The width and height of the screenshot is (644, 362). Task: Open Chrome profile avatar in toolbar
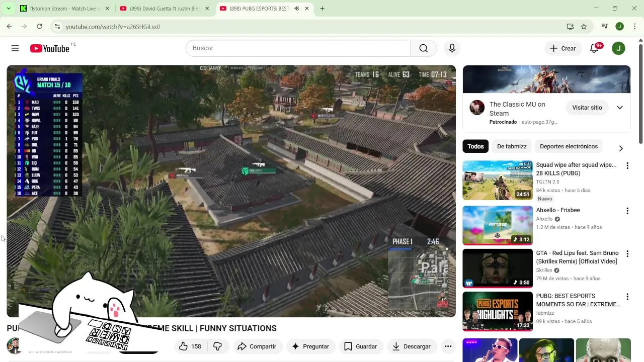pos(620,26)
